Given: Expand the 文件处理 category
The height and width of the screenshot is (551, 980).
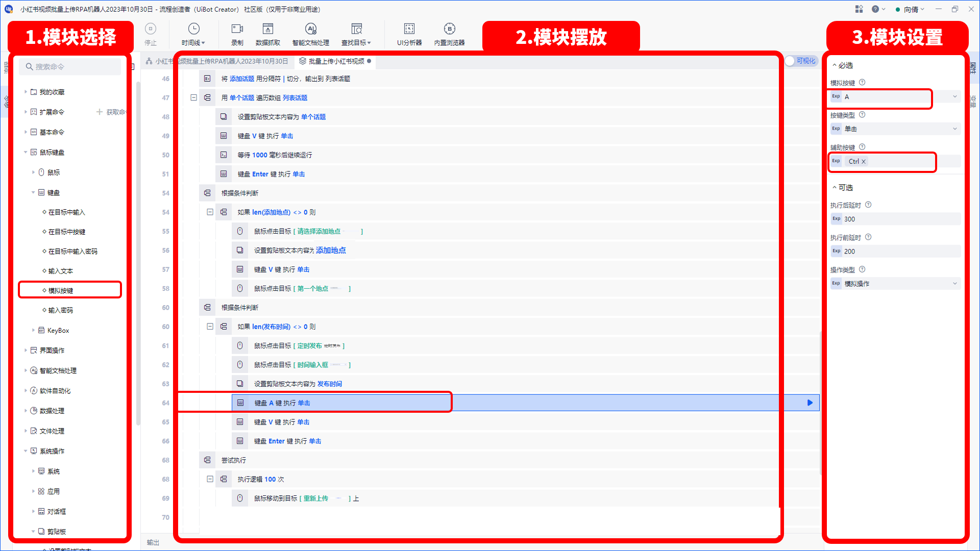Looking at the screenshot, I should point(26,431).
